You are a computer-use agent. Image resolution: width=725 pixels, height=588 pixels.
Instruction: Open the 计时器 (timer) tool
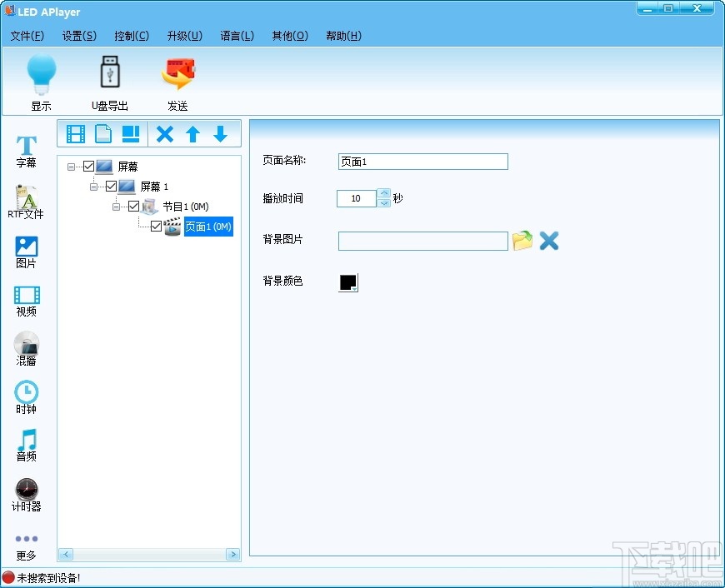[26, 495]
